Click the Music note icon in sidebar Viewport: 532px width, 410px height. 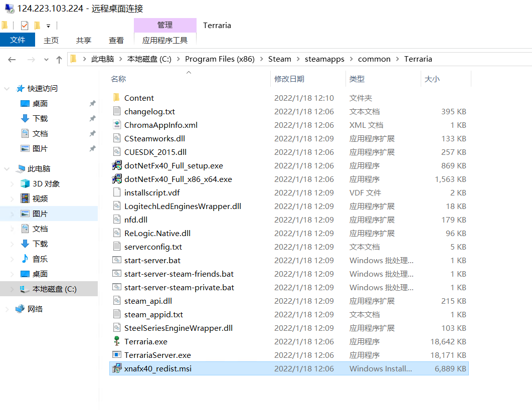pyautogui.click(x=25, y=259)
